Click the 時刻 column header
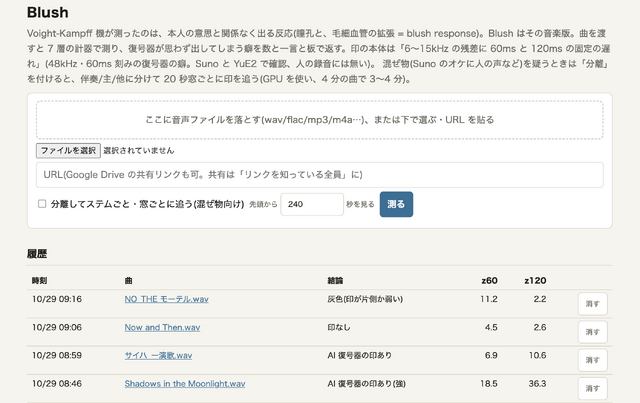 pyautogui.click(x=40, y=281)
